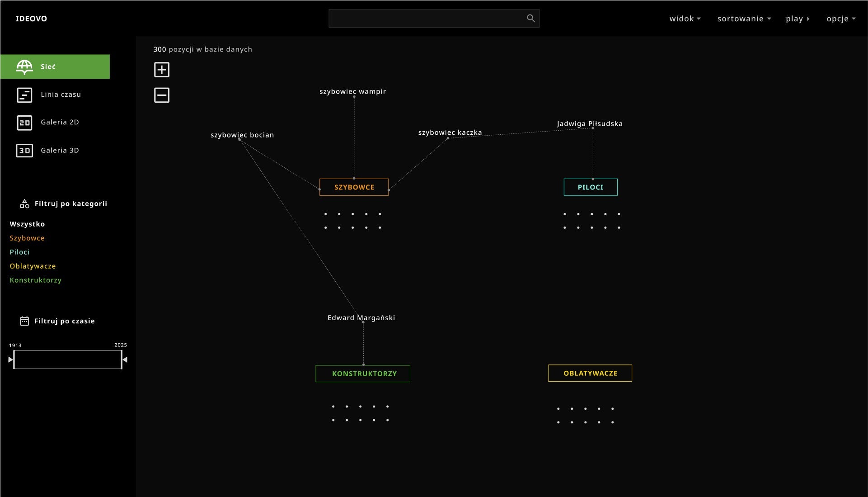The width and height of the screenshot is (868, 497).
Task: Click the shapes icon beside Filtruj po kategorii
Action: 24,204
